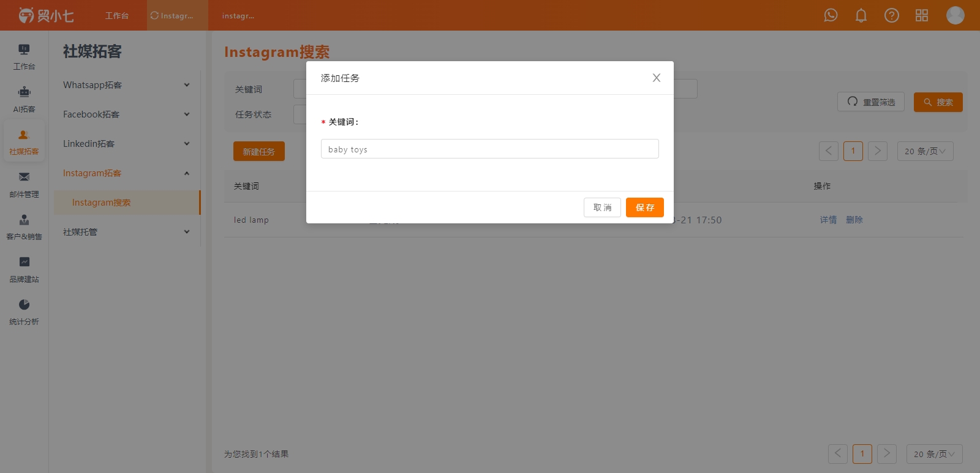Expand 社媒托管 menu
This screenshot has width=980, height=473.
[x=127, y=232]
